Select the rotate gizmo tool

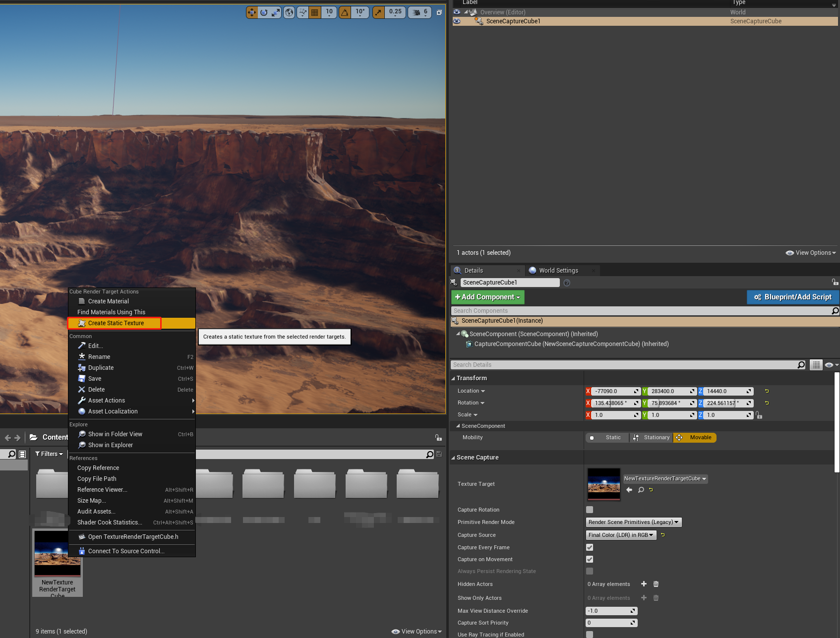coord(264,12)
